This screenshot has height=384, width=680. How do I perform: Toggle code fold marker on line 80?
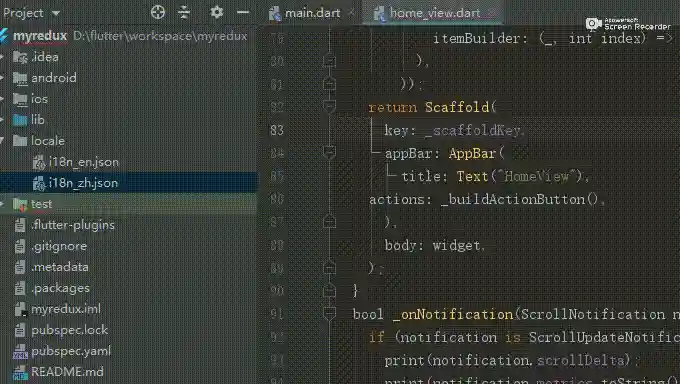(329, 60)
